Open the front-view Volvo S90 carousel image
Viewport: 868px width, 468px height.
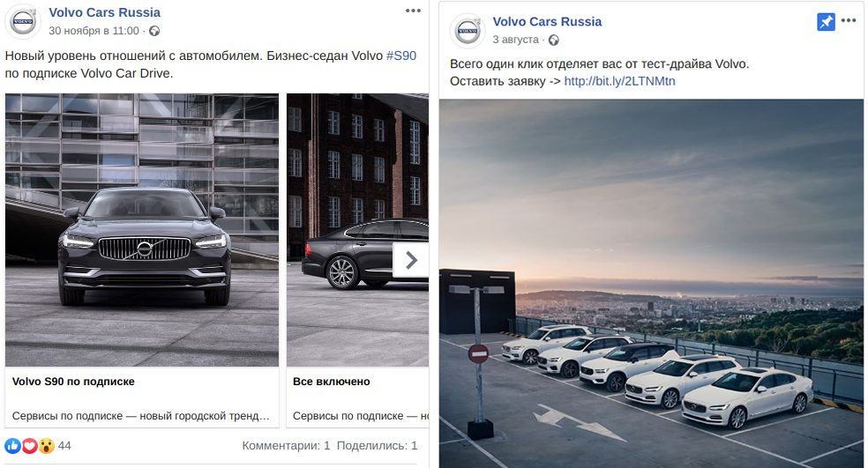click(x=142, y=230)
